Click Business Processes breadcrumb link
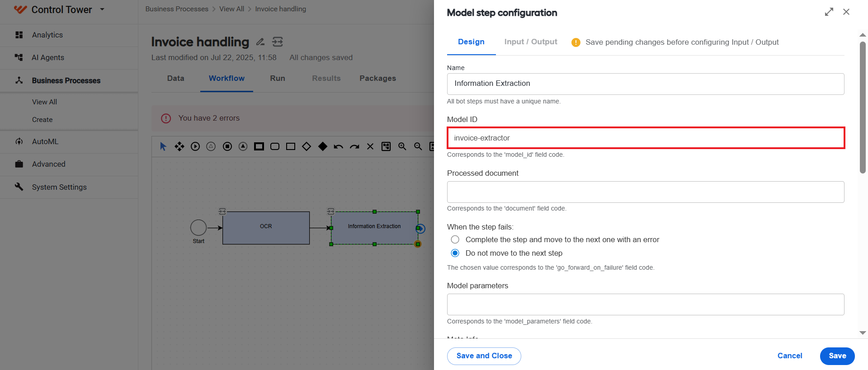Image resolution: width=868 pixels, height=370 pixels. tap(177, 9)
